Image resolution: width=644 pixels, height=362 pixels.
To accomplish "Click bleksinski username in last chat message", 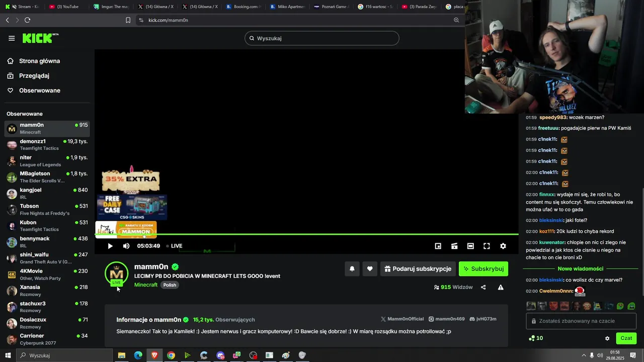I will [551, 280].
